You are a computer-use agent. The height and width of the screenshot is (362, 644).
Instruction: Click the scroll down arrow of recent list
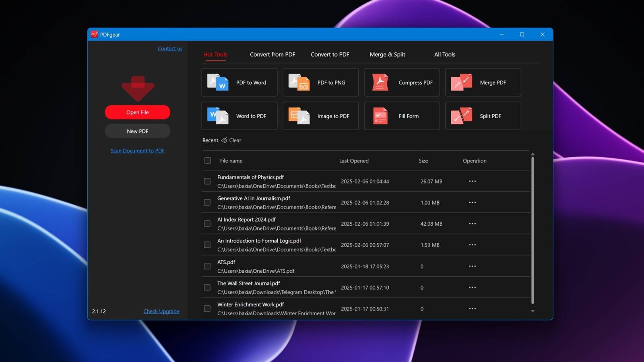533,311
